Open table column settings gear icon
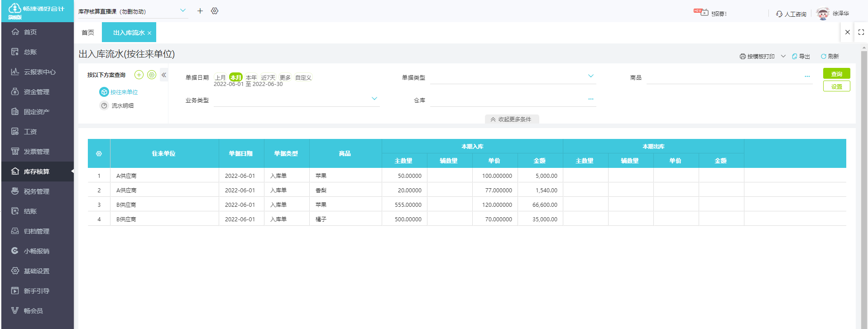This screenshot has width=868, height=329. click(99, 154)
